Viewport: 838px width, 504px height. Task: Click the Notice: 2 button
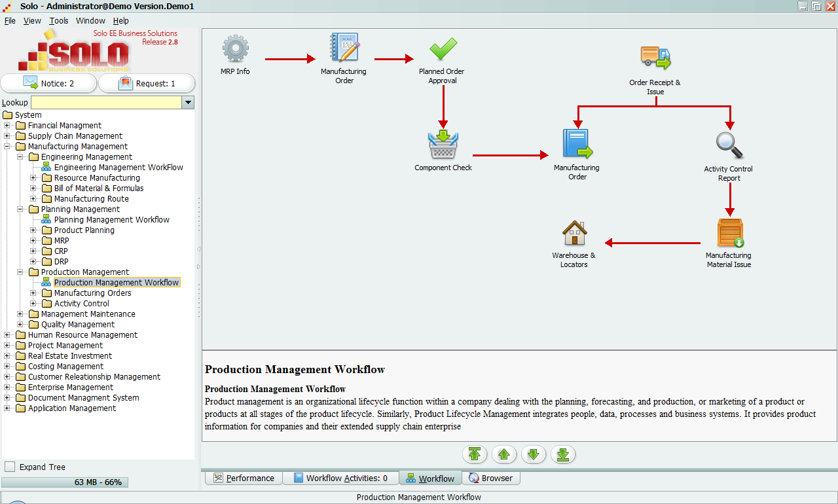click(48, 84)
